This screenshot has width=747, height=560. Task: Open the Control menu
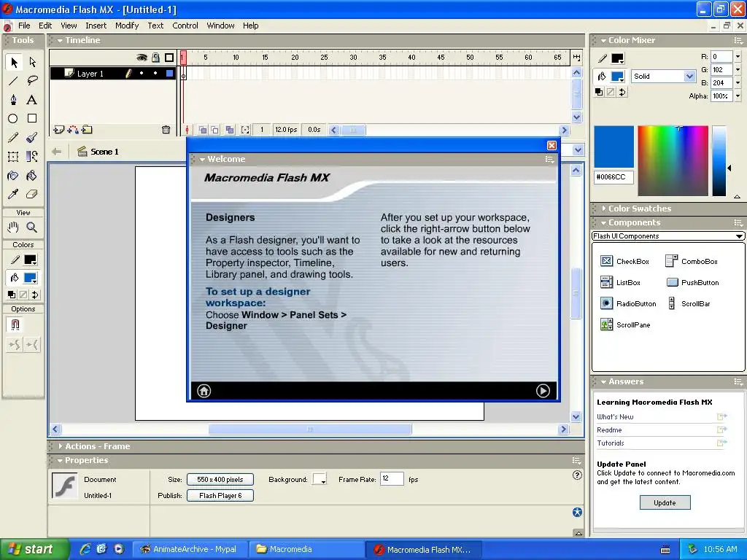click(185, 26)
